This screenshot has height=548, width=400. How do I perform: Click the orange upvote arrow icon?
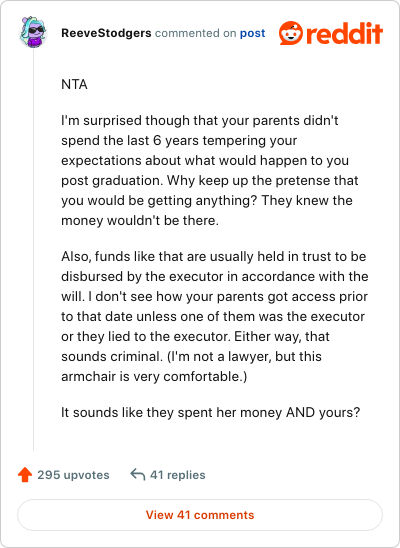[x=25, y=475]
